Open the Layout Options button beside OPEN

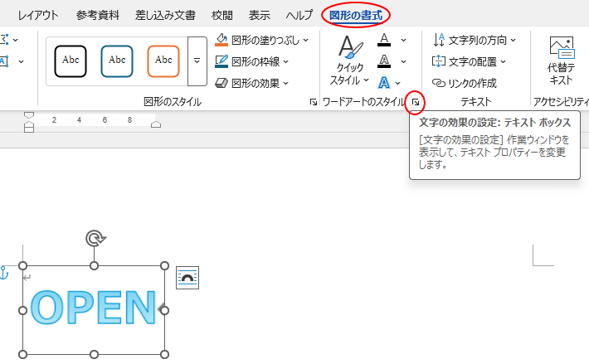(x=187, y=278)
